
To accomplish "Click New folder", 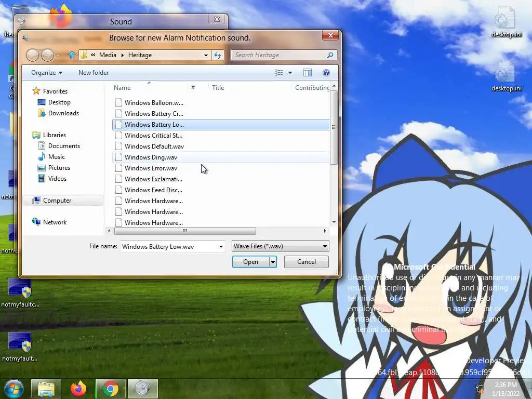I will (x=94, y=73).
